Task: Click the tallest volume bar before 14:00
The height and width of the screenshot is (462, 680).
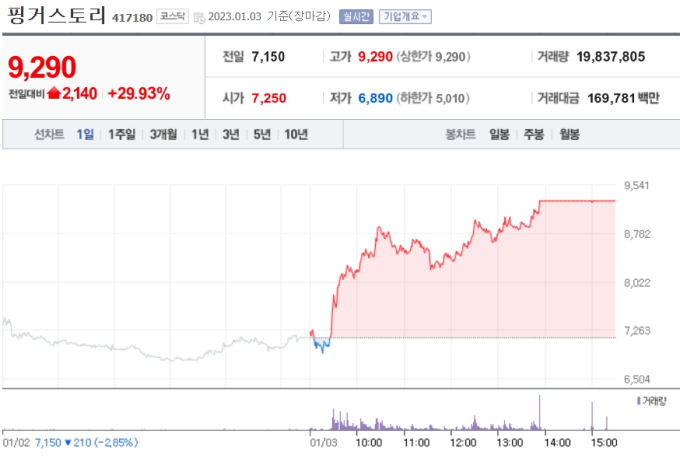Action: pyautogui.click(x=539, y=412)
